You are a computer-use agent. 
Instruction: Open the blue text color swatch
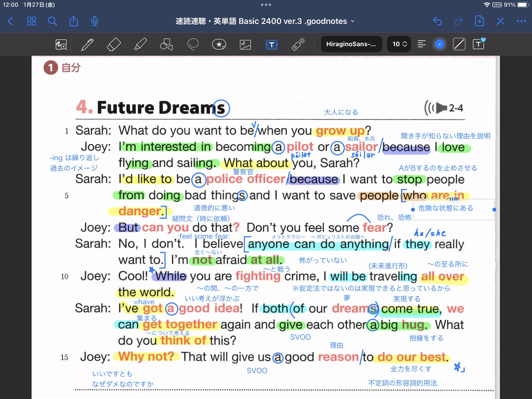coord(439,44)
